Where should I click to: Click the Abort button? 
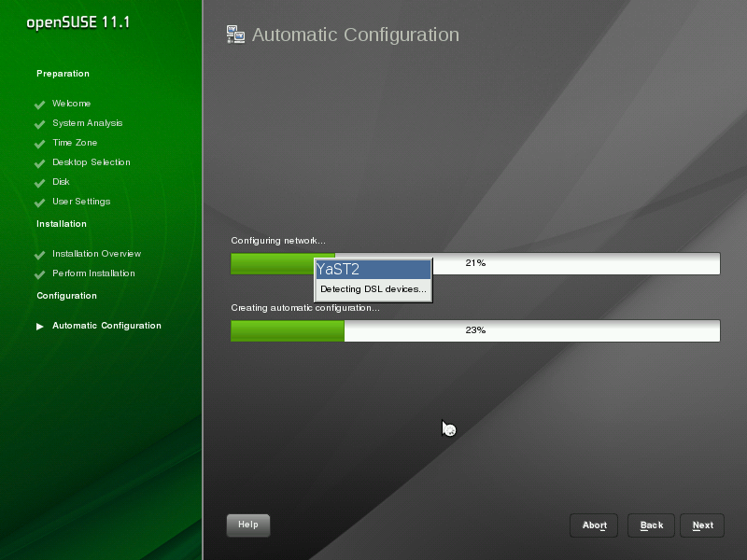[594, 525]
